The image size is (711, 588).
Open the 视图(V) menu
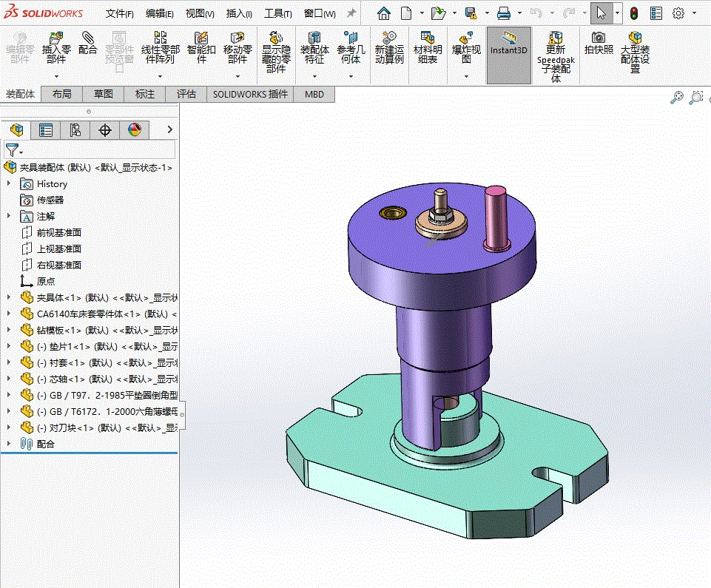[x=200, y=13]
